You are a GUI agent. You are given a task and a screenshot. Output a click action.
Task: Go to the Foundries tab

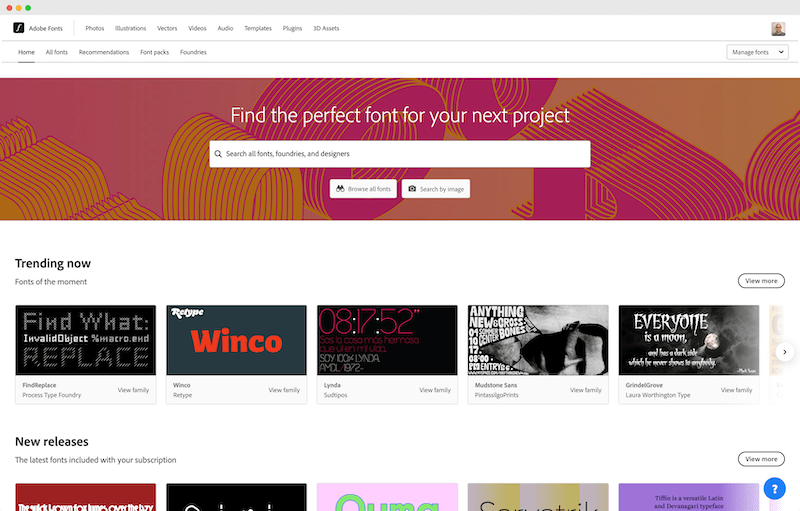[193, 52]
